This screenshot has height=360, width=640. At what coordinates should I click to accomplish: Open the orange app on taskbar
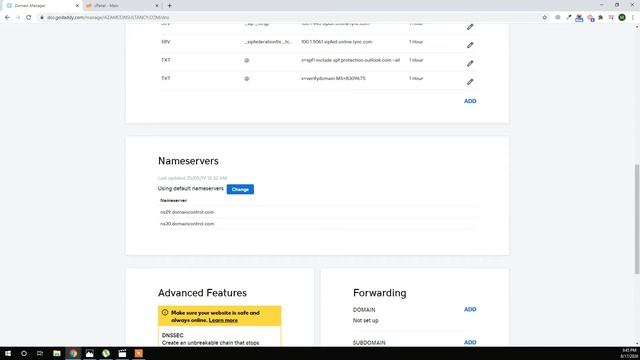(139, 353)
